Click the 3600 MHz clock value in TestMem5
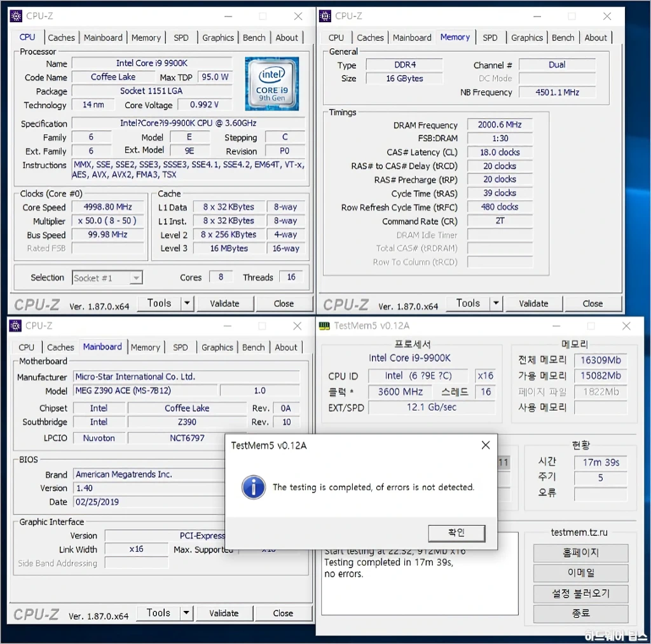This screenshot has height=644, width=651. pyautogui.click(x=400, y=392)
